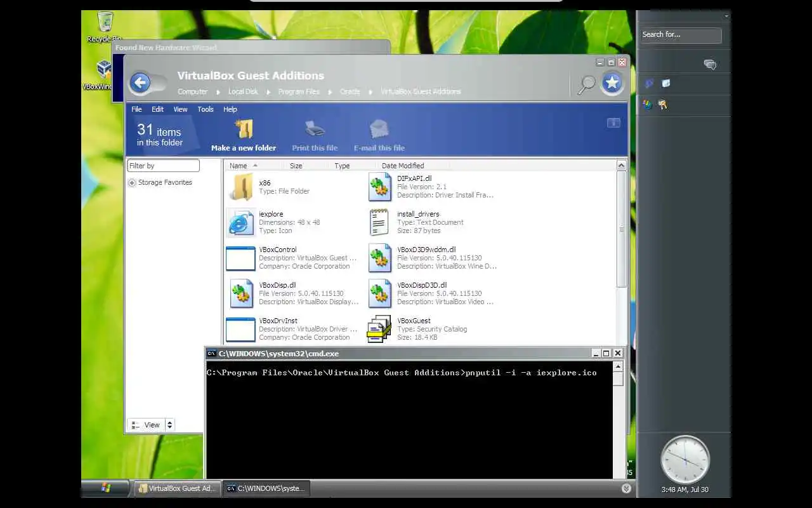Click the colorful Windows flag sidebar icon
The image size is (812, 508).
coord(648,105)
